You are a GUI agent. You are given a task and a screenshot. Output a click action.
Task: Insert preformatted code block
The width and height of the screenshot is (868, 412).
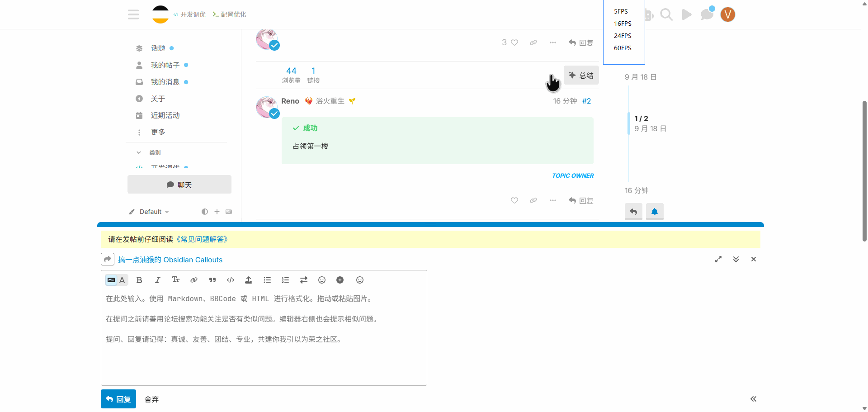[231, 280]
